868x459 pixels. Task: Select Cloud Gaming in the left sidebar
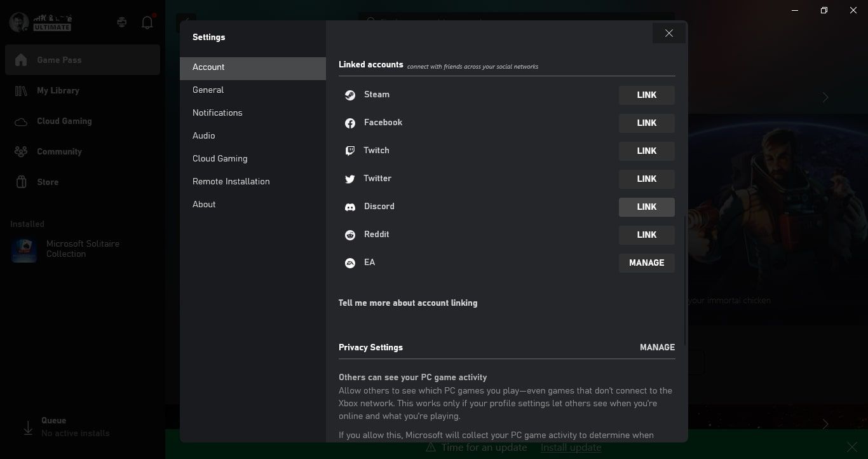tap(83, 121)
